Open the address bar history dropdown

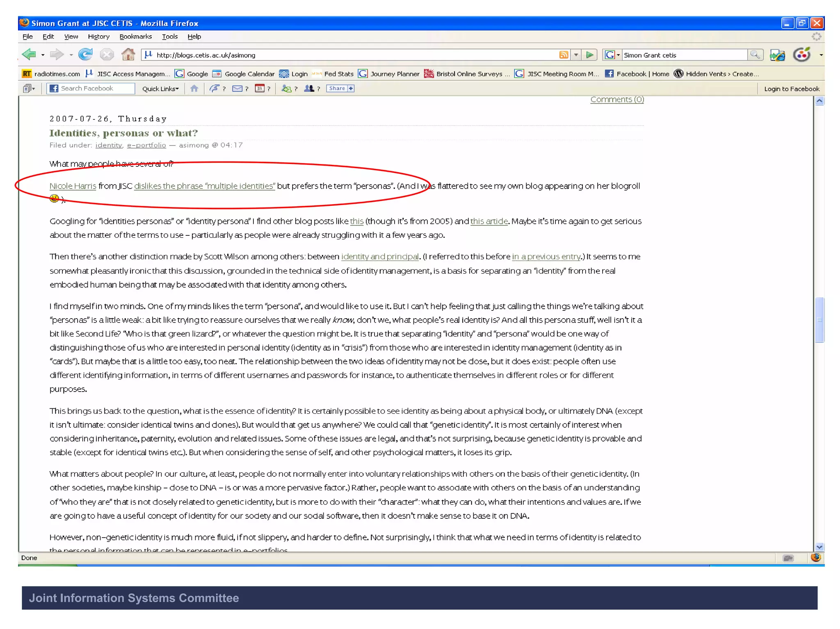click(576, 55)
